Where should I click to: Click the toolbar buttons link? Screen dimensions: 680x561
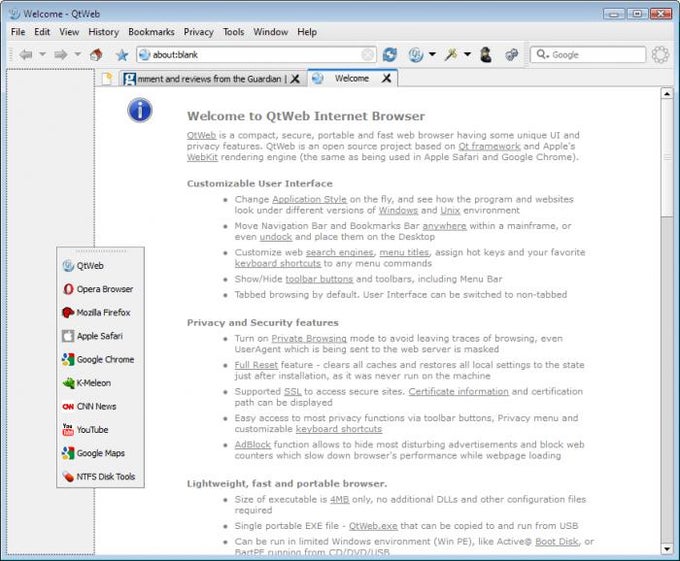(319, 279)
